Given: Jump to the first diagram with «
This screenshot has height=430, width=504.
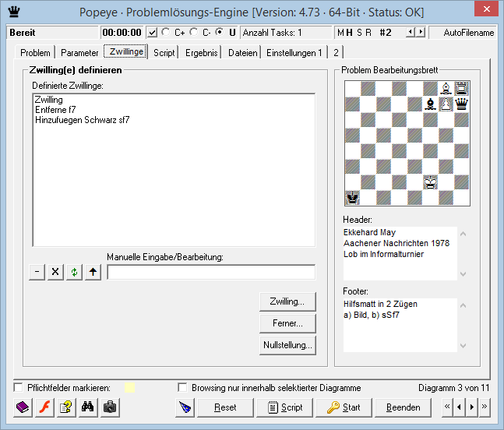Looking at the screenshot, I should 447,407.
